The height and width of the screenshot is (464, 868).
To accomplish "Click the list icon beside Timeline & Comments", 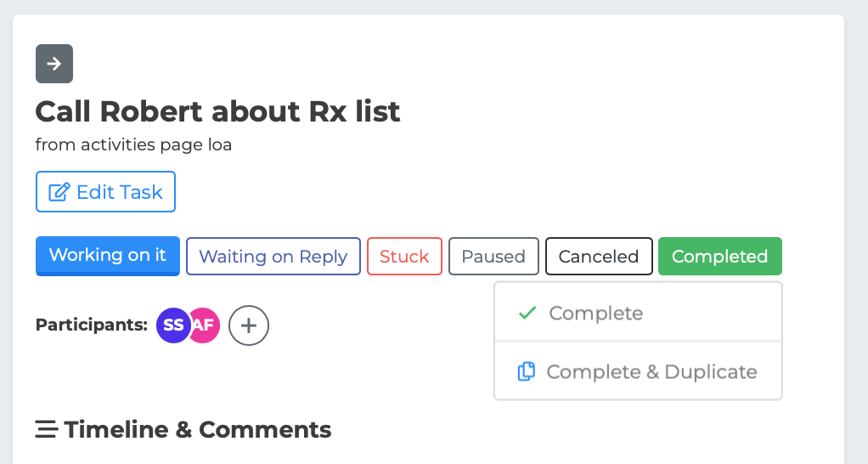I will (x=46, y=430).
